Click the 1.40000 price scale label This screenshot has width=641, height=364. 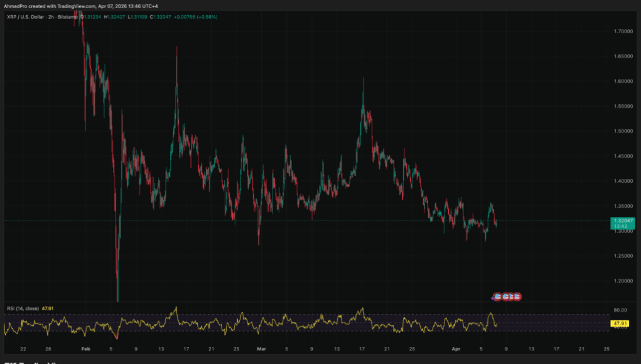pos(622,181)
